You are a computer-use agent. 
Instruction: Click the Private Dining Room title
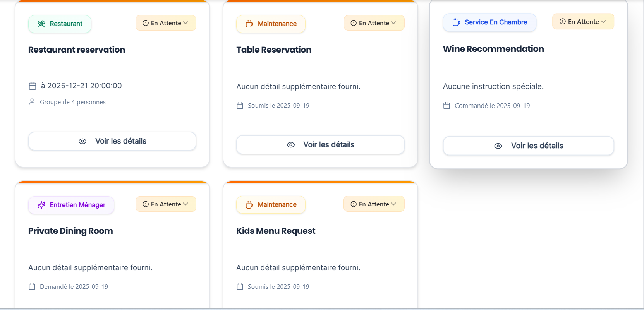point(70,231)
